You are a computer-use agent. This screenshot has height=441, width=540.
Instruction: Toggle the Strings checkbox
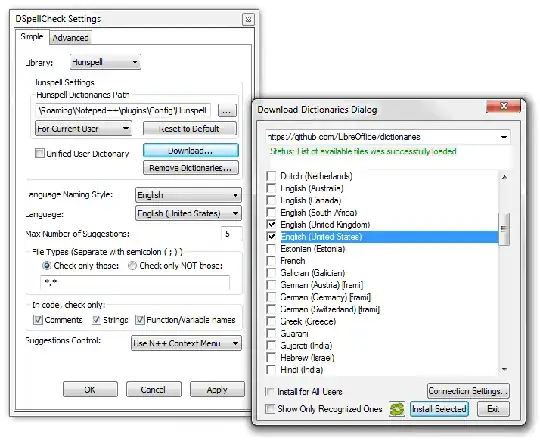96,320
